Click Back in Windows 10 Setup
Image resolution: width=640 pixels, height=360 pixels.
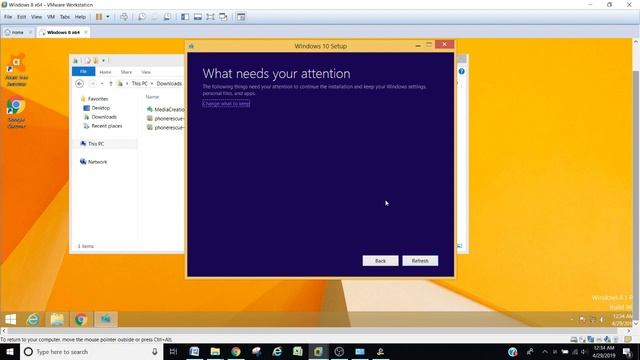(x=380, y=261)
